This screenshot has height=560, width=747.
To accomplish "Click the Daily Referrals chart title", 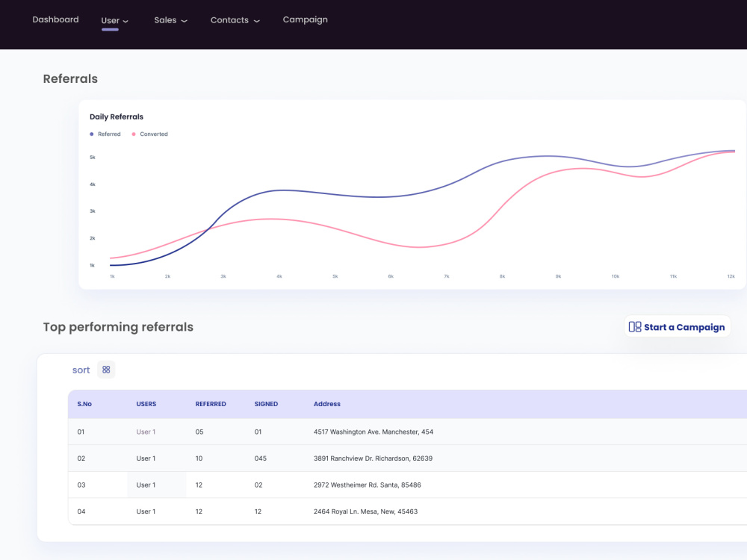I will coord(117,116).
